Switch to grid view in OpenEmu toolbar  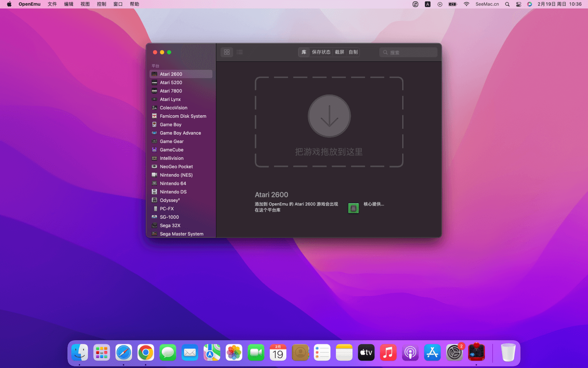(x=227, y=52)
